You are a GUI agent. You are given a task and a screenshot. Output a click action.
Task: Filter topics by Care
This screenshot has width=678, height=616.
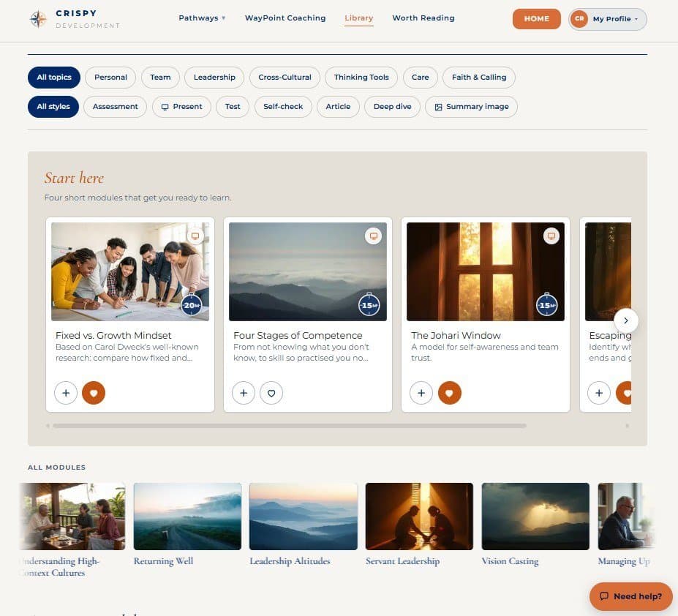coord(421,78)
